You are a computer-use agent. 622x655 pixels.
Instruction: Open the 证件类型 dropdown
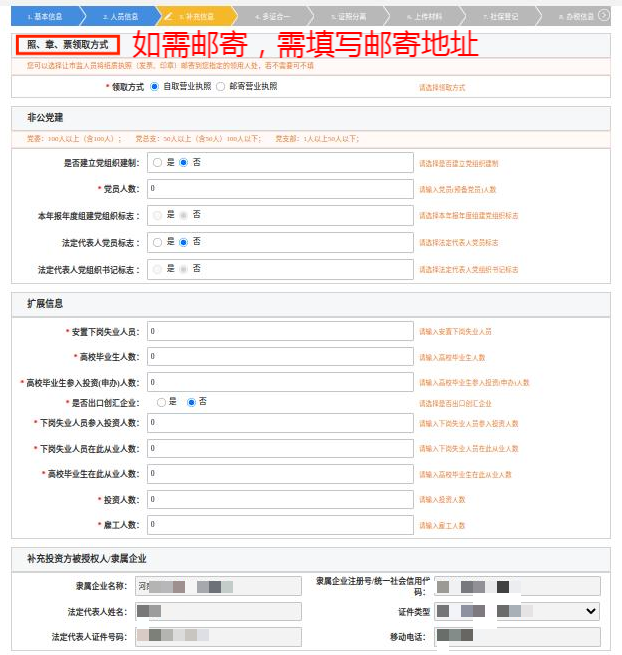tap(517, 611)
